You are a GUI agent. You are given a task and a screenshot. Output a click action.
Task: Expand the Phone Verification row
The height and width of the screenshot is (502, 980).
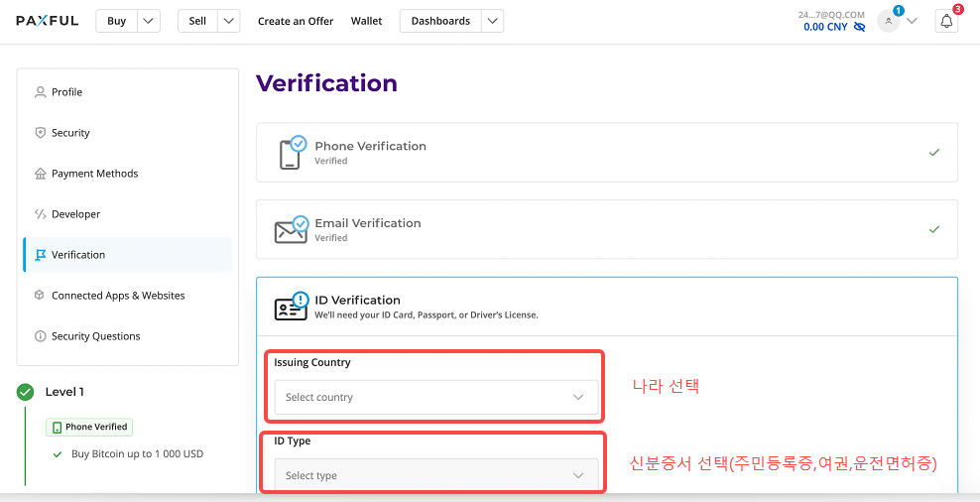coord(606,153)
